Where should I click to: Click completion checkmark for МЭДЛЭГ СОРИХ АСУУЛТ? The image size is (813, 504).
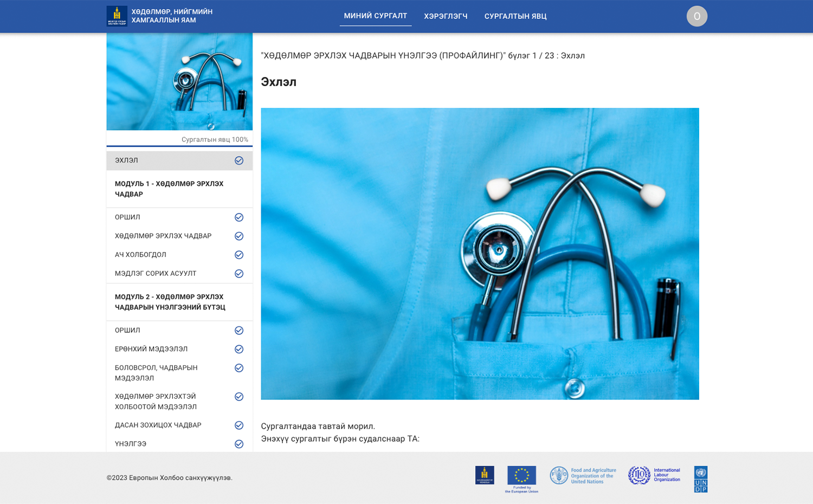pos(238,274)
